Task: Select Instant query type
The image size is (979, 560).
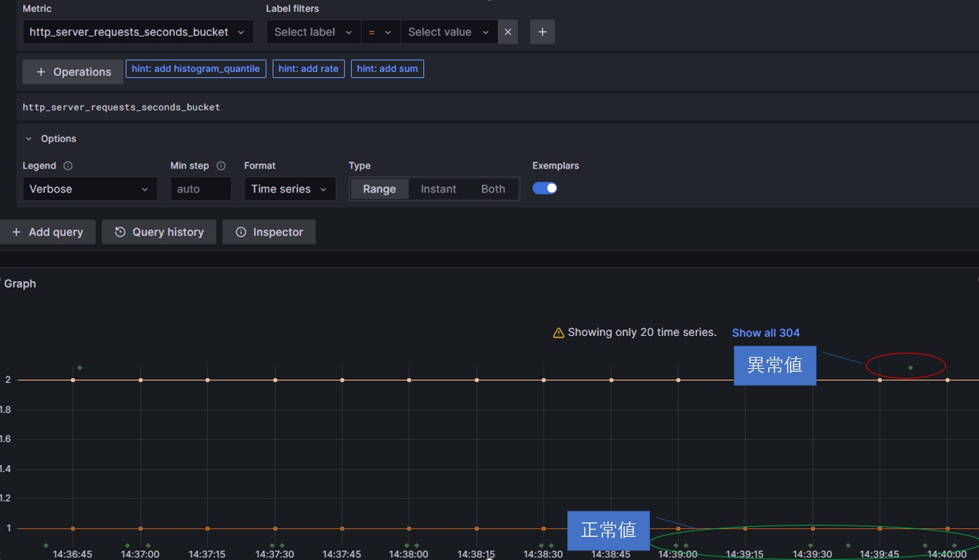Action: click(x=439, y=189)
